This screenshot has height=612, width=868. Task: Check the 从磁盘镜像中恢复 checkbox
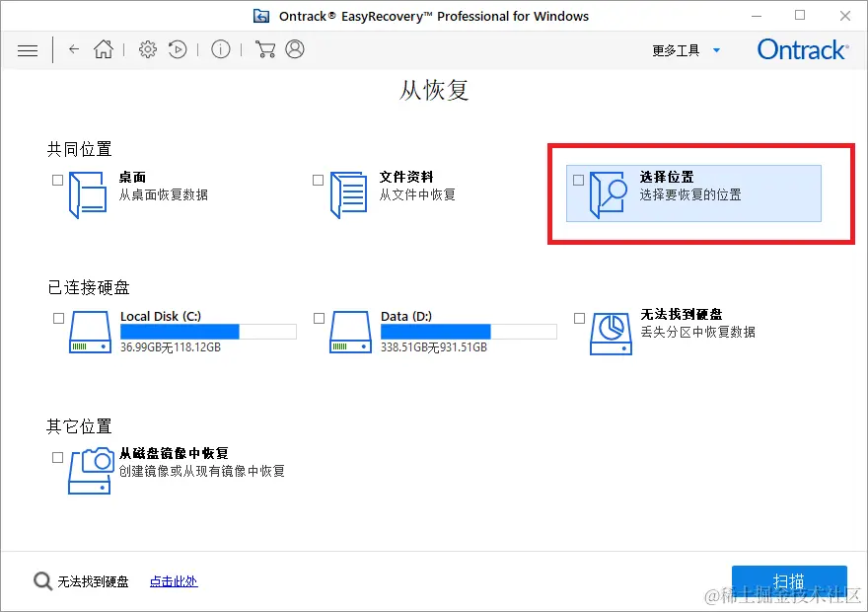coord(57,457)
